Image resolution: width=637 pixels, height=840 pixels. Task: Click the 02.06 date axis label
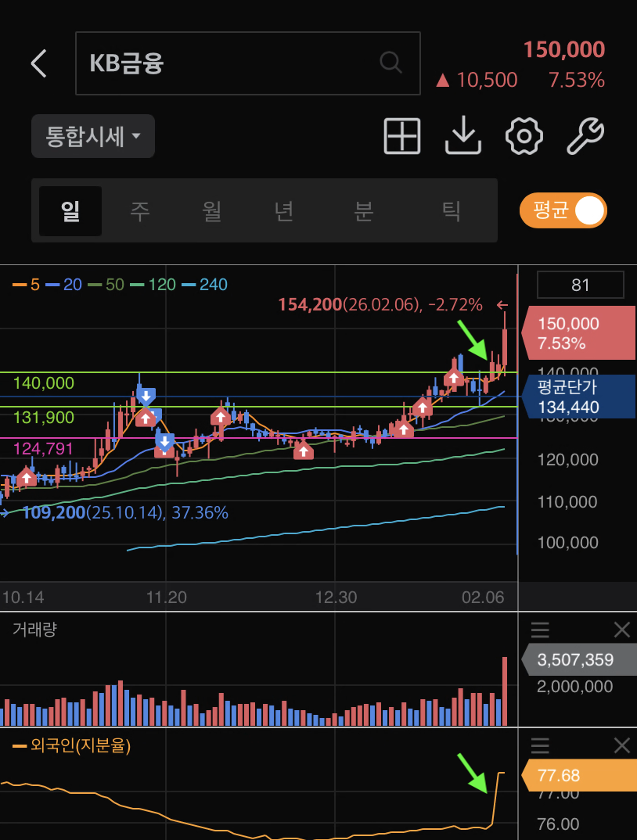[483, 598]
